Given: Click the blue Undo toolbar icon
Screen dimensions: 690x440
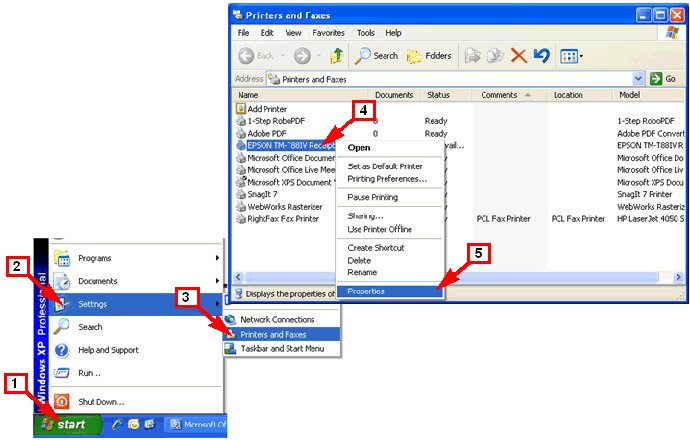Looking at the screenshot, I should point(542,56).
